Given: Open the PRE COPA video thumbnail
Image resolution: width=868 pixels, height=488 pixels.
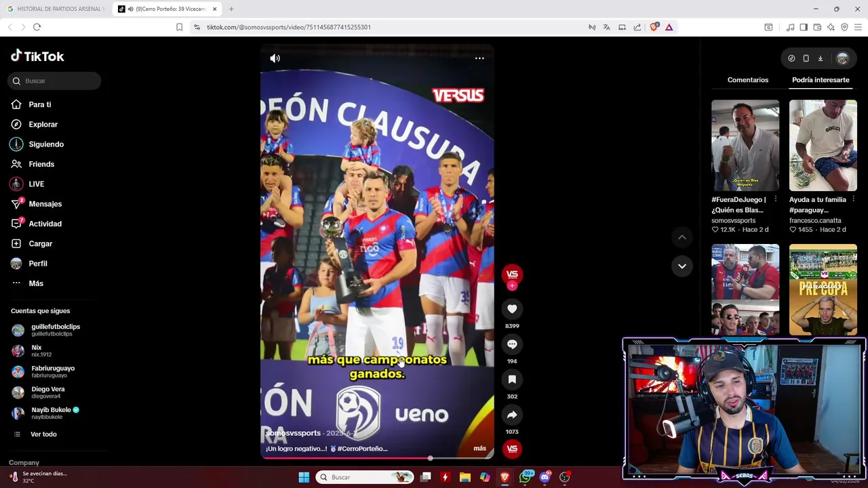Looking at the screenshot, I should pyautogui.click(x=823, y=290).
